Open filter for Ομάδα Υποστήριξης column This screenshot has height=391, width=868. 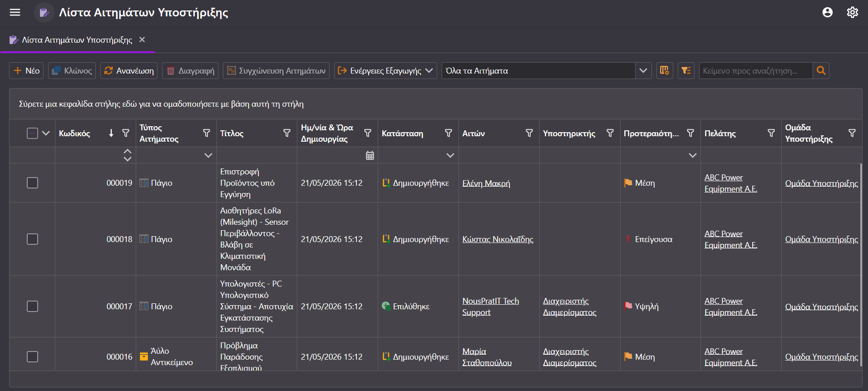(x=852, y=133)
